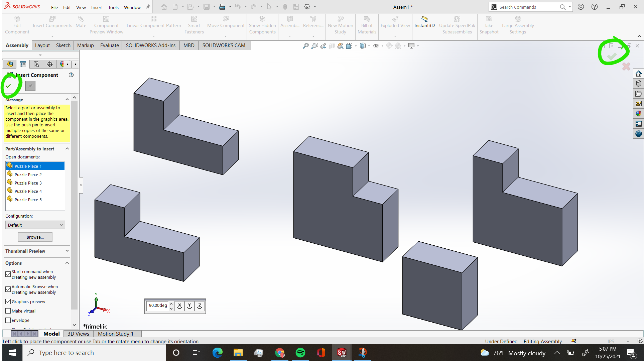Viewport: 644px width, 361px height.
Task: Activate the Zoom to Area tool
Action: tap(314, 46)
